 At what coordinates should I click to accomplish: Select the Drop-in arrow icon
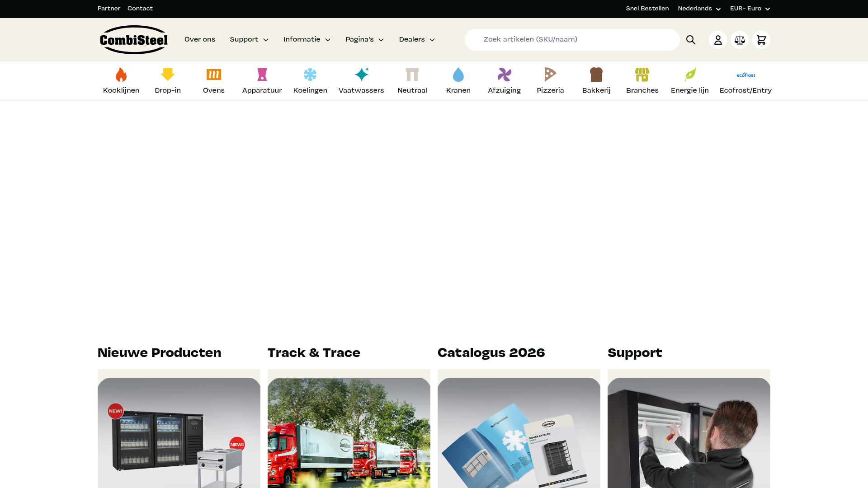(168, 75)
